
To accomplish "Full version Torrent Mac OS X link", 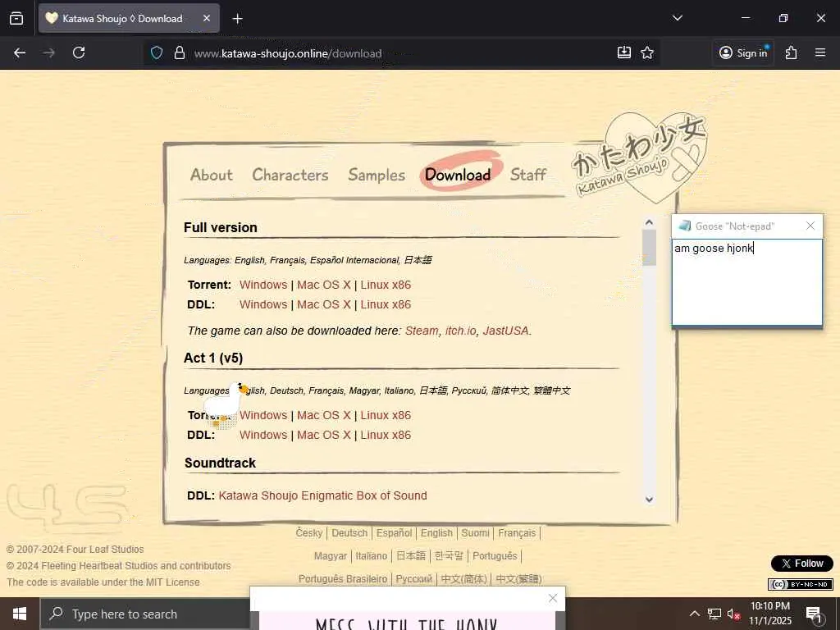I will (324, 285).
